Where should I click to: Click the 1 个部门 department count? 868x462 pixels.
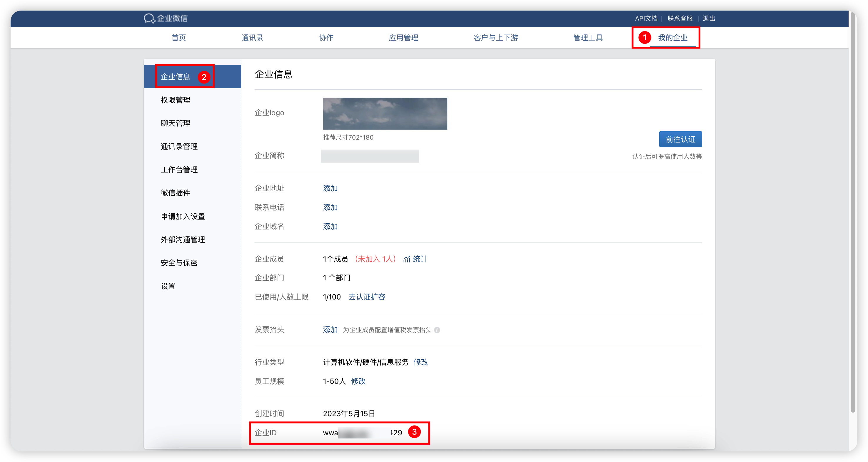click(337, 278)
